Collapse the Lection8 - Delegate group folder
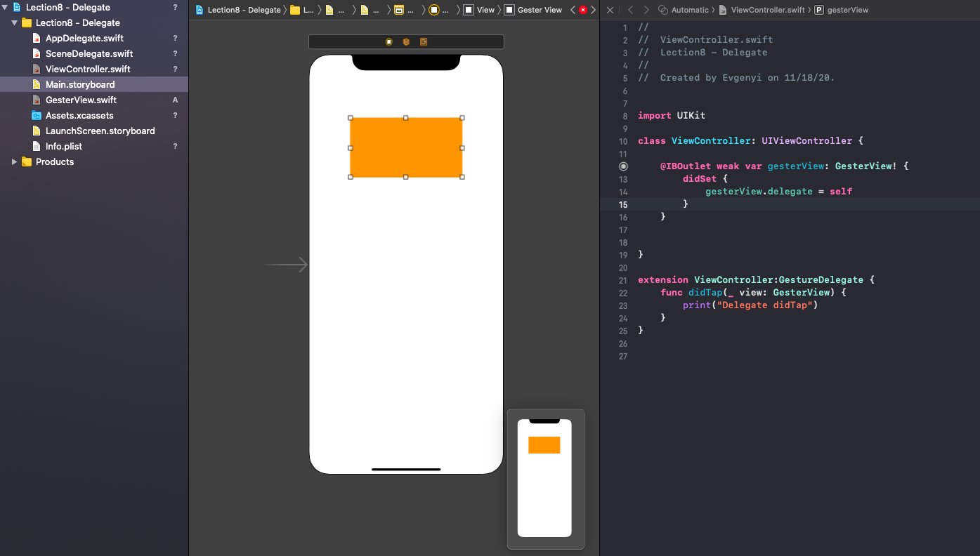 pos(14,22)
